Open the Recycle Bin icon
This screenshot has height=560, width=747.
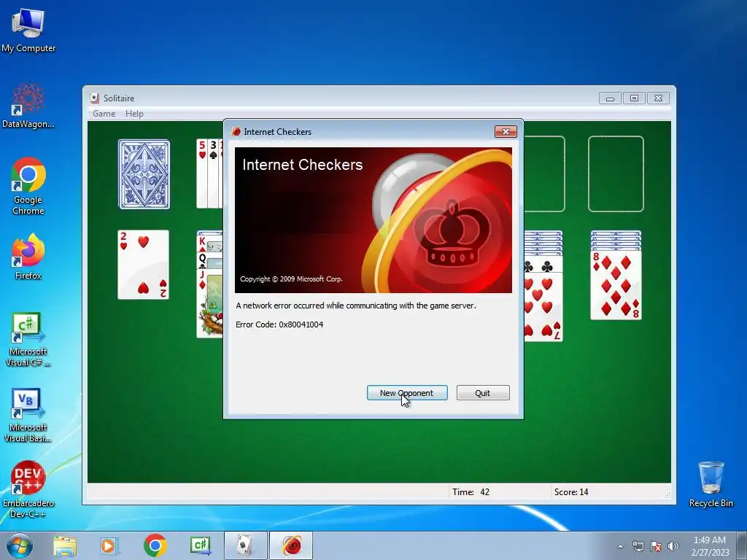pyautogui.click(x=711, y=484)
